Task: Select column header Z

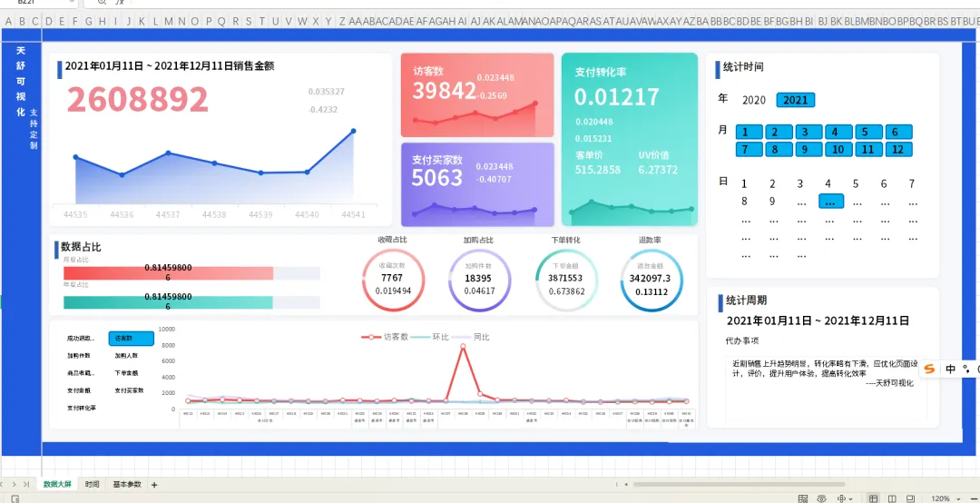Action: click(x=342, y=21)
